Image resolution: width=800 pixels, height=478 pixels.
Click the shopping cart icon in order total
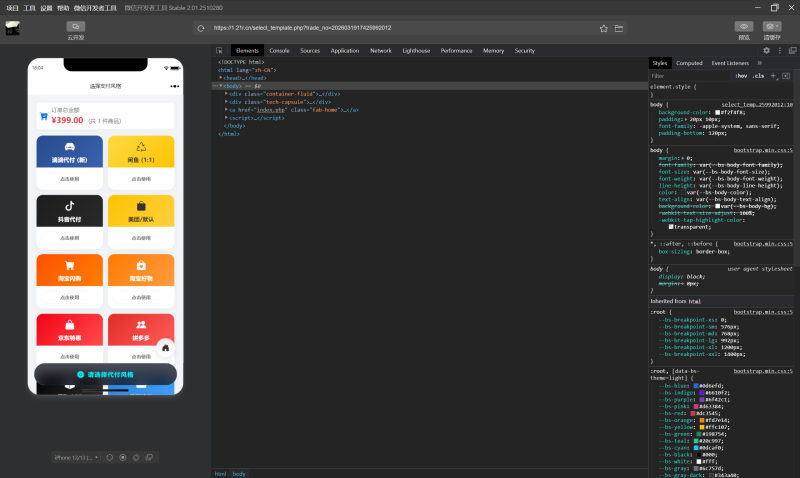(44, 116)
